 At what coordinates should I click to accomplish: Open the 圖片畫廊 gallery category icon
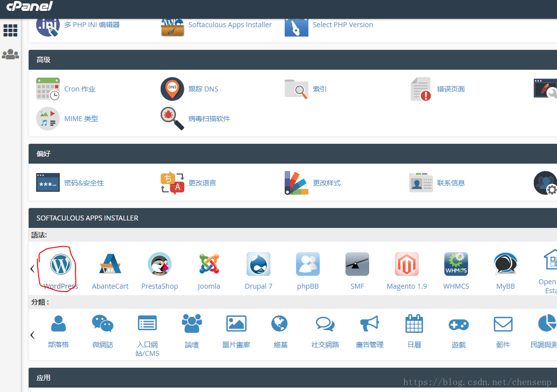(236, 323)
